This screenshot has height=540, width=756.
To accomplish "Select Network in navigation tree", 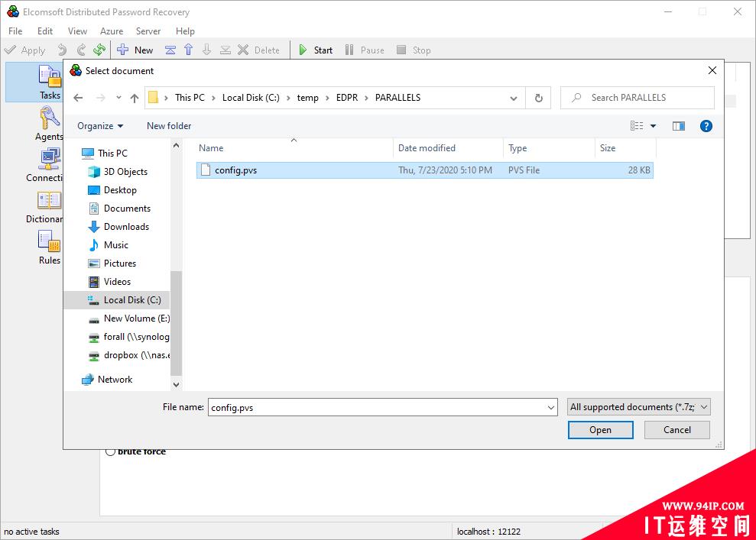I will 108,380.
